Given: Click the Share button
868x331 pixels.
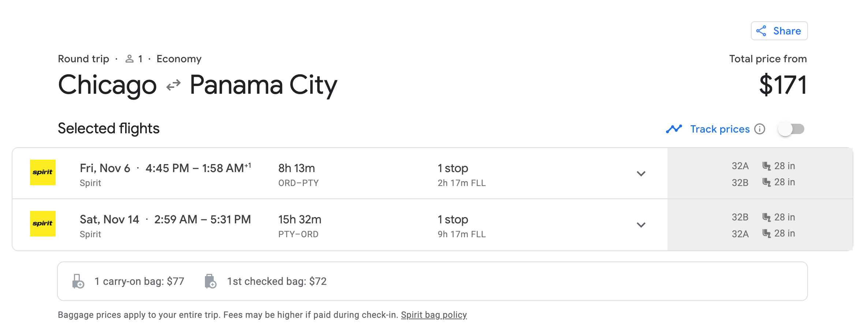Looking at the screenshot, I should 779,31.
